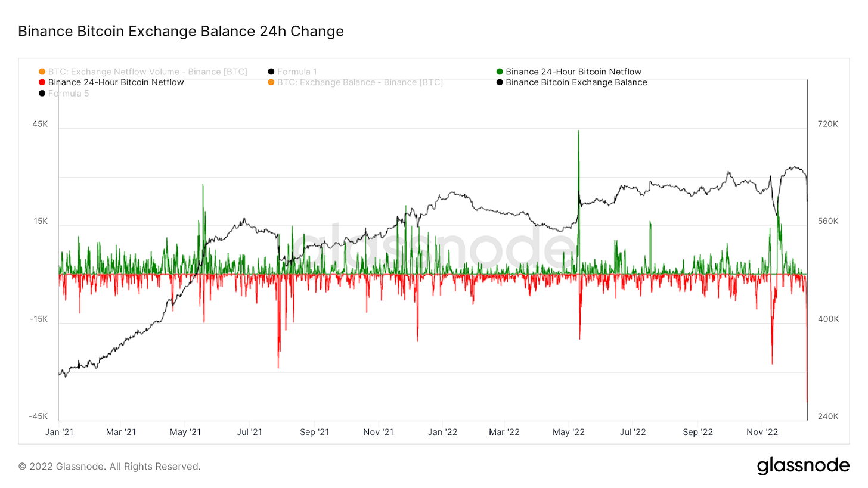Click the May '21 date label
The width and height of the screenshot is (868, 488).
(185, 432)
